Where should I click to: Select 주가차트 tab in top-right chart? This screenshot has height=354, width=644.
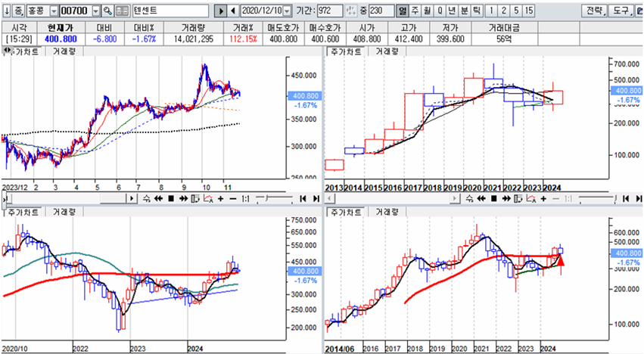click(x=346, y=51)
